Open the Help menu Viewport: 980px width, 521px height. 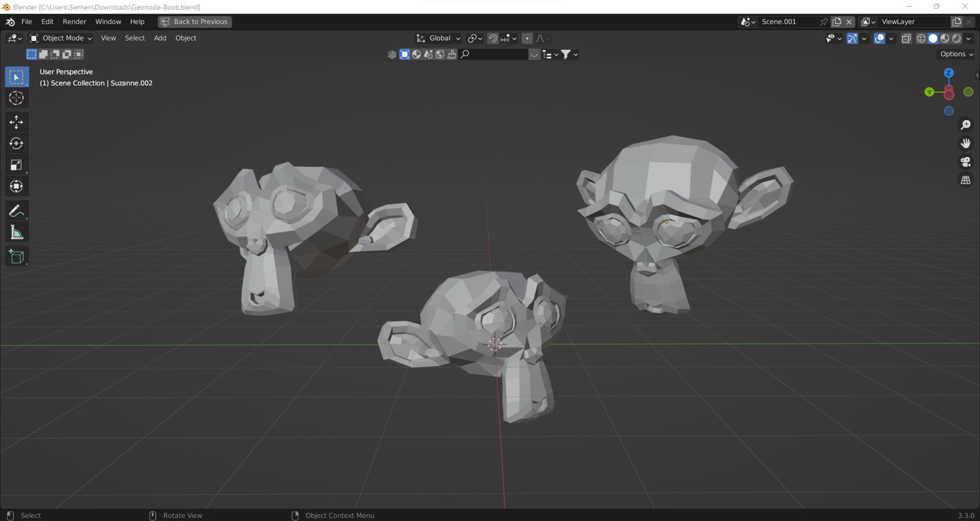137,21
